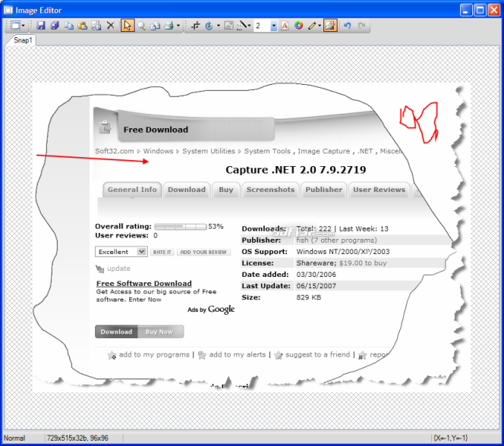Click the line width field showing 2
The height and width of the screenshot is (446, 504).
coord(263,26)
